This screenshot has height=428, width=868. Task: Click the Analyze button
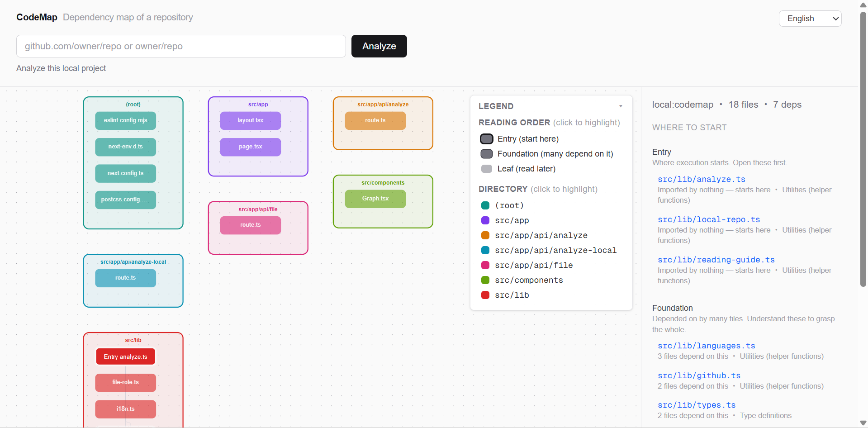(379, 46)
